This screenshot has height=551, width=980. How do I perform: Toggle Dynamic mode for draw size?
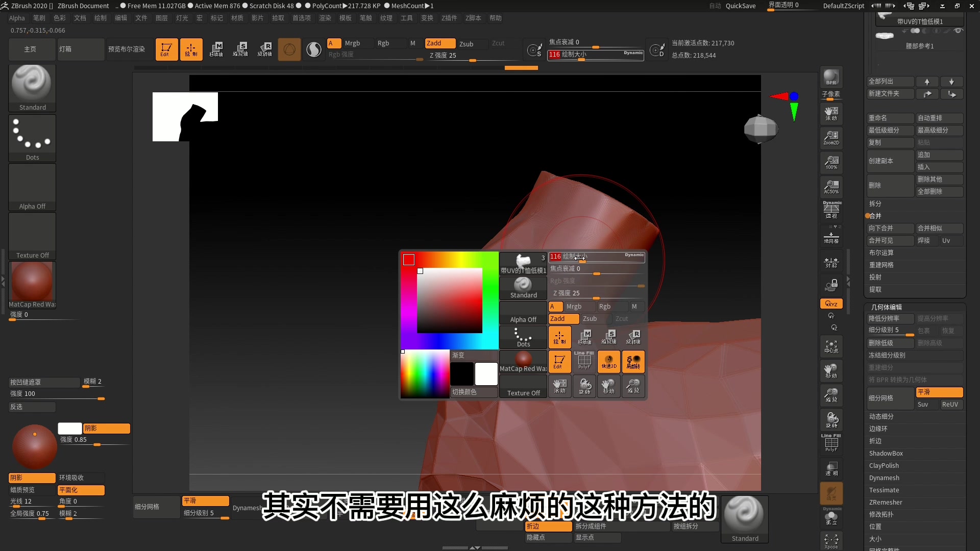[633, 53]
